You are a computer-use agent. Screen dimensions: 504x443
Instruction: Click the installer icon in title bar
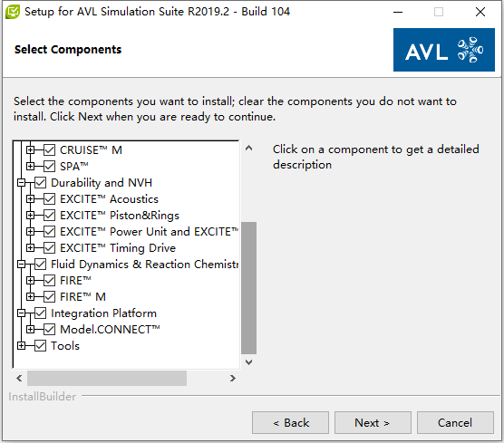click(13, 12)
